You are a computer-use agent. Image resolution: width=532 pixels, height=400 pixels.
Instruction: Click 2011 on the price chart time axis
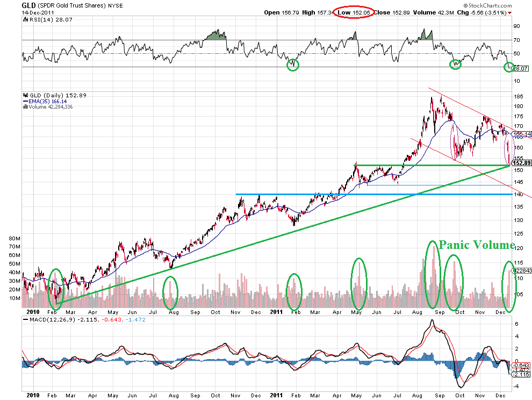(276, 312)
